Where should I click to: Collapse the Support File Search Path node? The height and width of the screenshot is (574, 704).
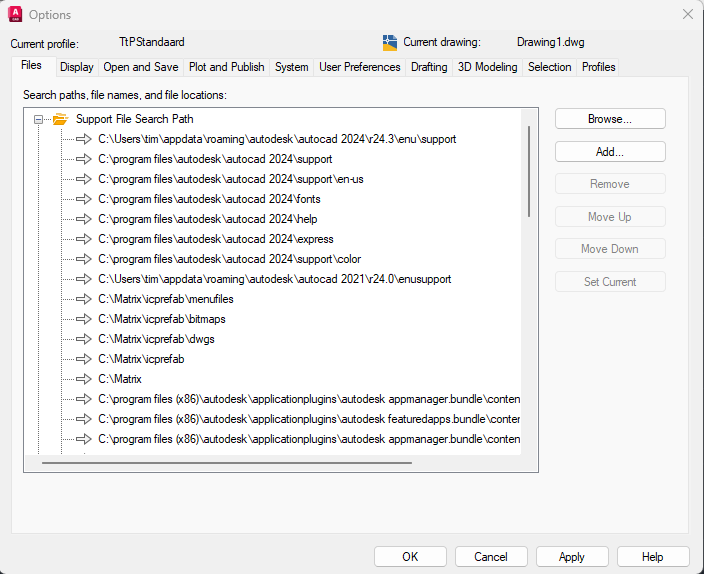[39, 119]
